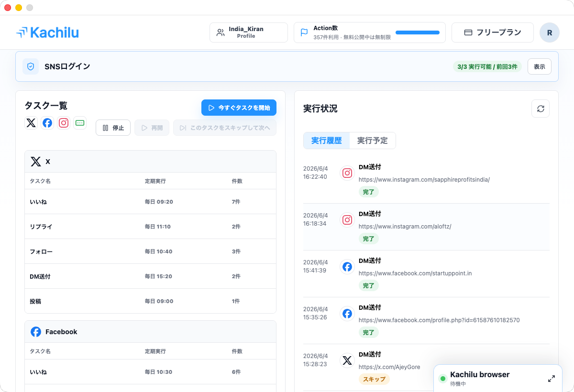Click the 3/3 実行可能 status badge
This screenshot has height=392, width=574.
pos(487,66)
